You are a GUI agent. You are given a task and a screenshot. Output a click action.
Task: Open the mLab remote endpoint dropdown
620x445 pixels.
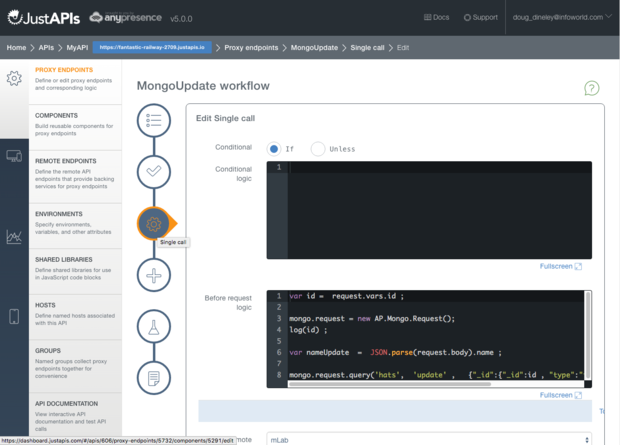429,439
